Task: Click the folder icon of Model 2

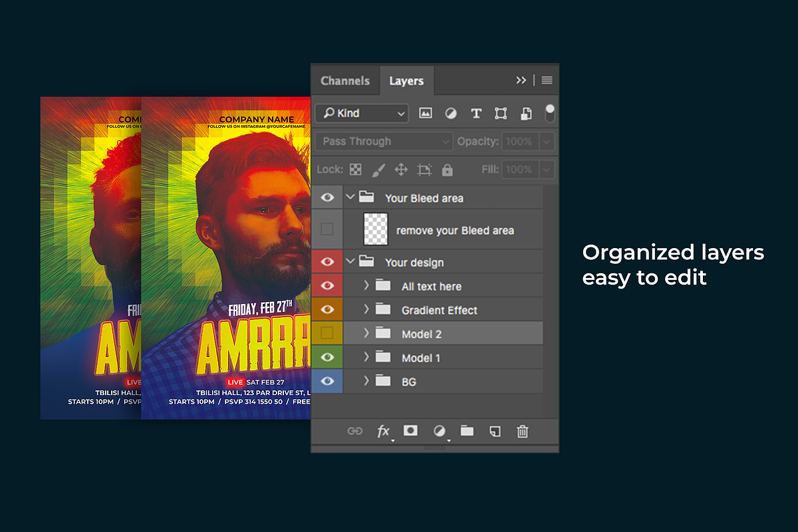Action: tap(383, 334)
